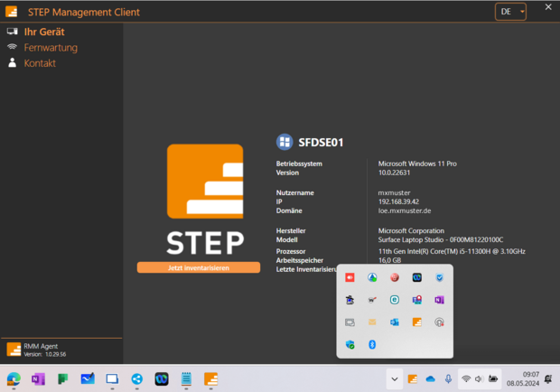Select the Microsoft Windows 11 Pro text

click(x=417, y=163)
